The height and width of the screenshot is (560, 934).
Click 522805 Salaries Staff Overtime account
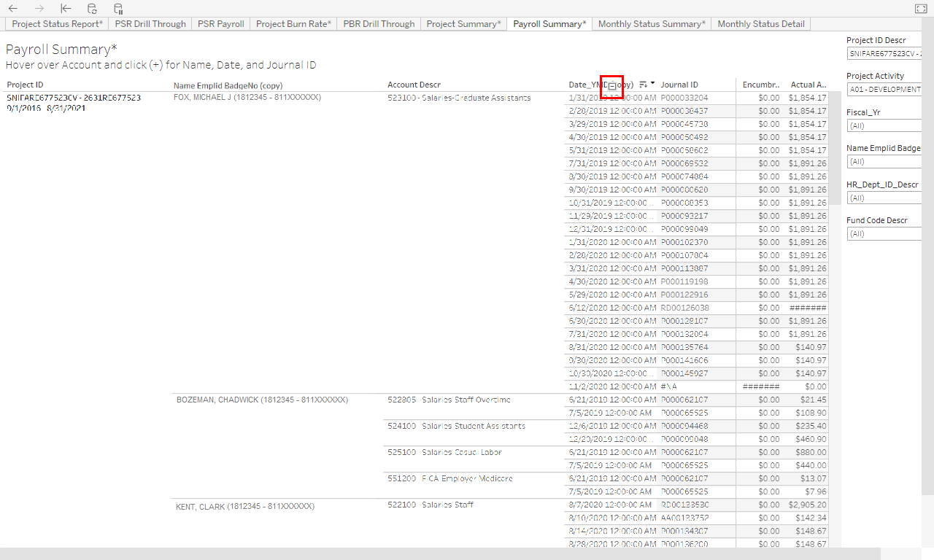point(449,400)
